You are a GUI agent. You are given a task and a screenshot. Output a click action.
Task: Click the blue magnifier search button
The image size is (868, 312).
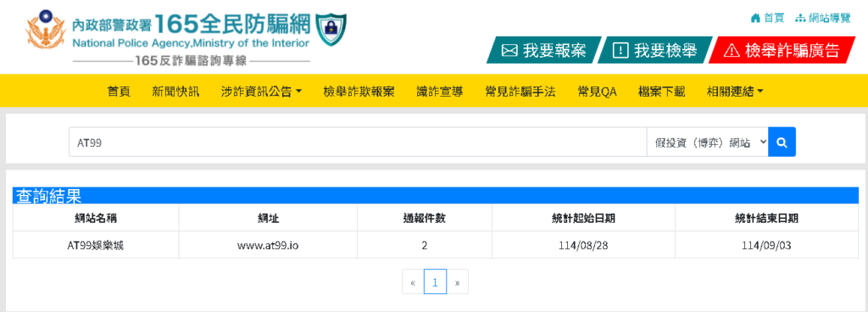tap(782, 142)
